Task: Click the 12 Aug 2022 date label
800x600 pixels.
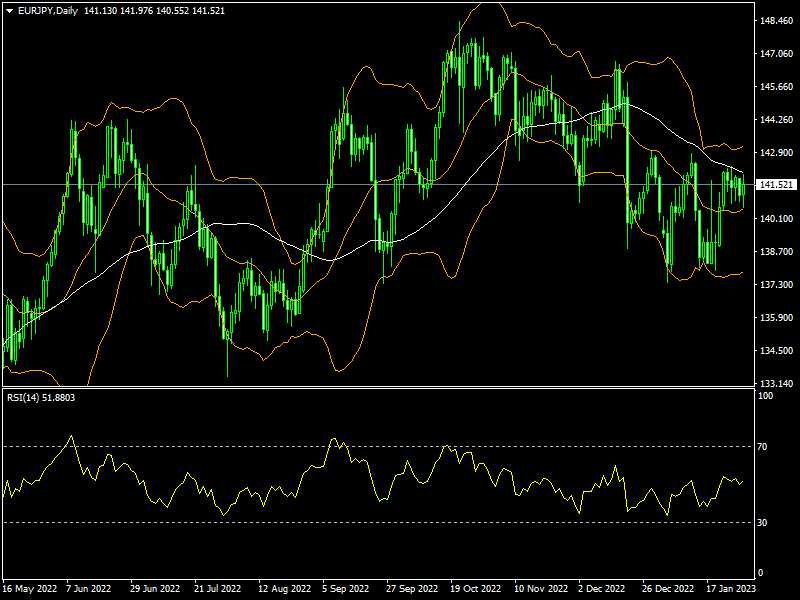Action: (x=285, y=588)
